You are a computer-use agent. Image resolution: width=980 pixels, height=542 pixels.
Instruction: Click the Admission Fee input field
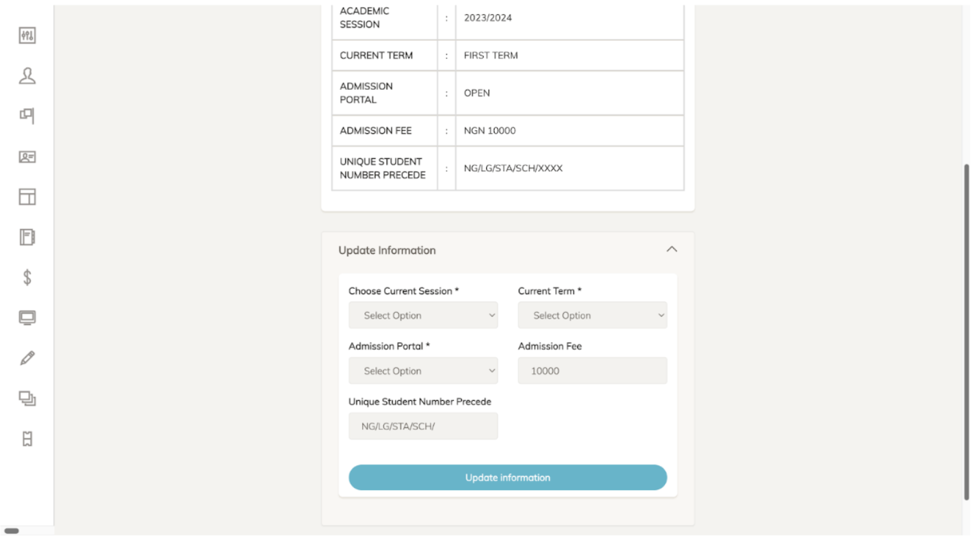[x=592, y=371]
